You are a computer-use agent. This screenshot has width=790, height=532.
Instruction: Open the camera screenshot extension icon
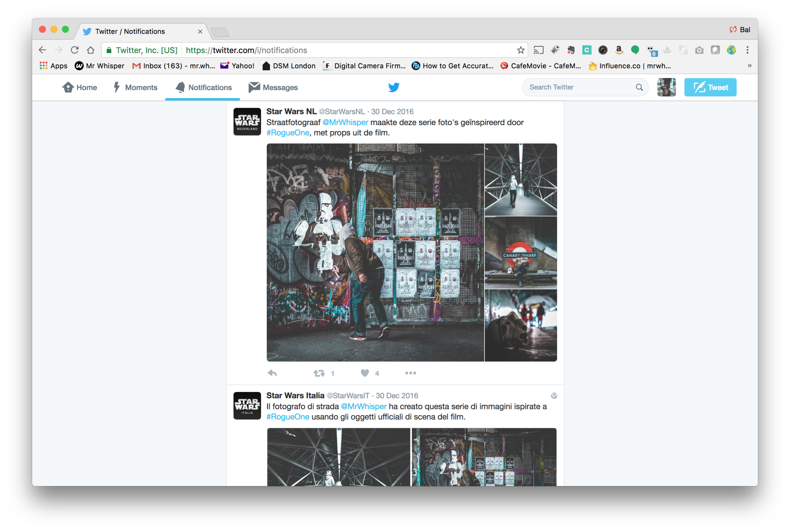coord(699,50)
